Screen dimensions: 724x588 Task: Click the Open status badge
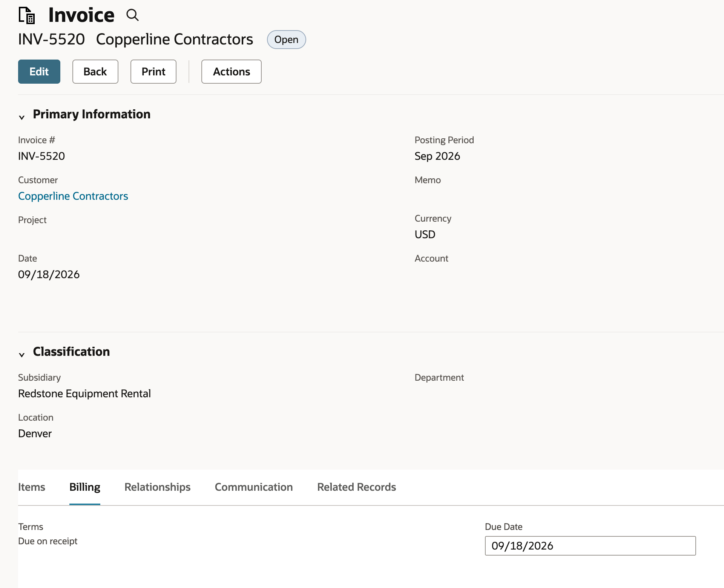(x=287, y=40)
